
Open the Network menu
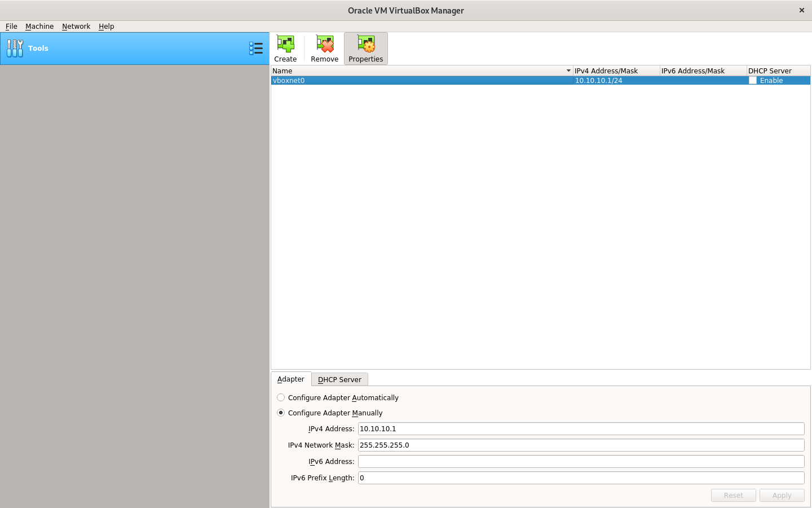[76, 26]
